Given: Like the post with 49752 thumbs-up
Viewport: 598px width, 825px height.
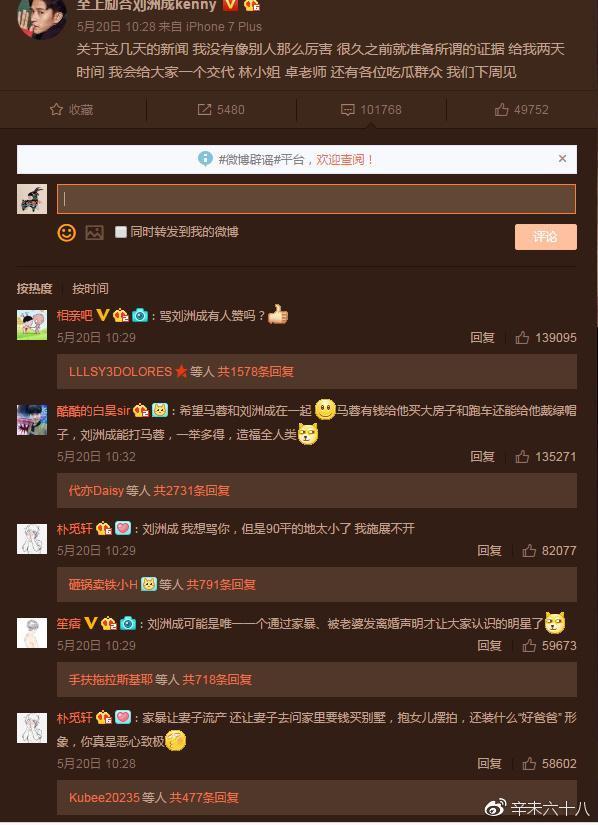Looking at the screenshot, I should [x=501, y=109].
